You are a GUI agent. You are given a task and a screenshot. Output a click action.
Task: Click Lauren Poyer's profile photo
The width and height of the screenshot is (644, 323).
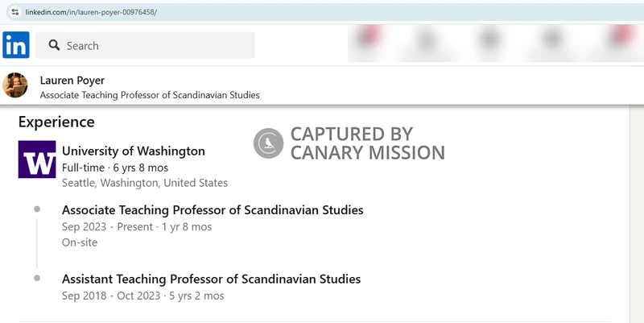[x=16, y=86]
